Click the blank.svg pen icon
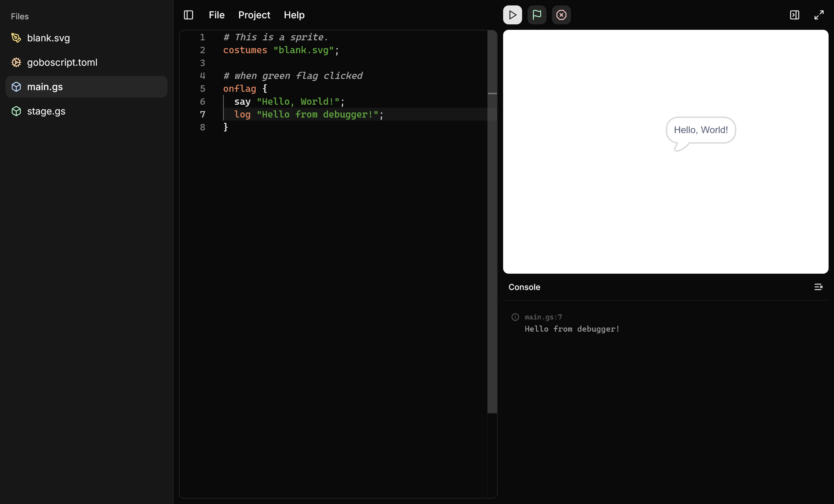Image resolution: width=834 pixels, height=504 pixels. pyautogui.click(x=16, y=38)
